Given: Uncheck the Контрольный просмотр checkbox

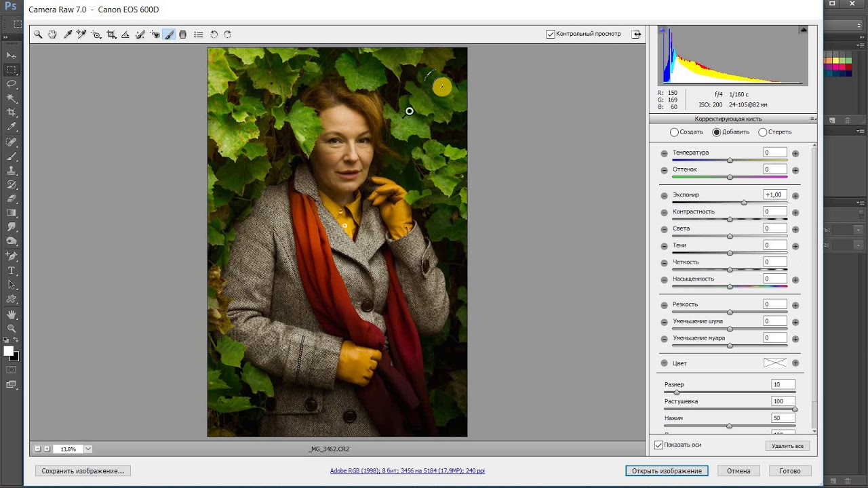Looking at the screenshot, I should (x=551, y=34).
